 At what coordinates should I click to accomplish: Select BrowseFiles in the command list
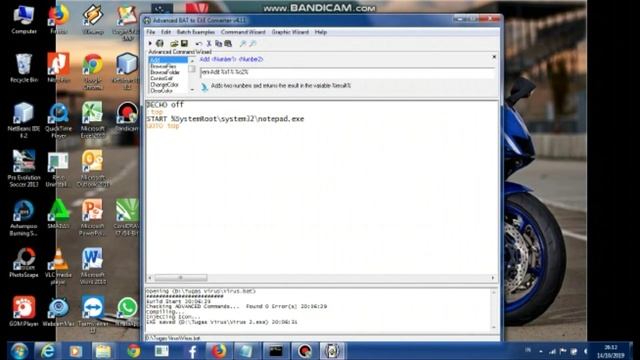click(x=168, y=66)
